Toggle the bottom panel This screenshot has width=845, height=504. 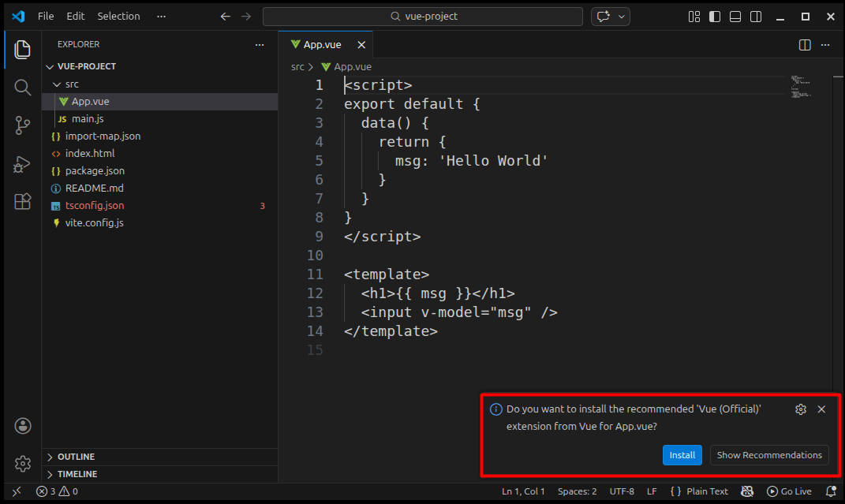coord(735,17)
